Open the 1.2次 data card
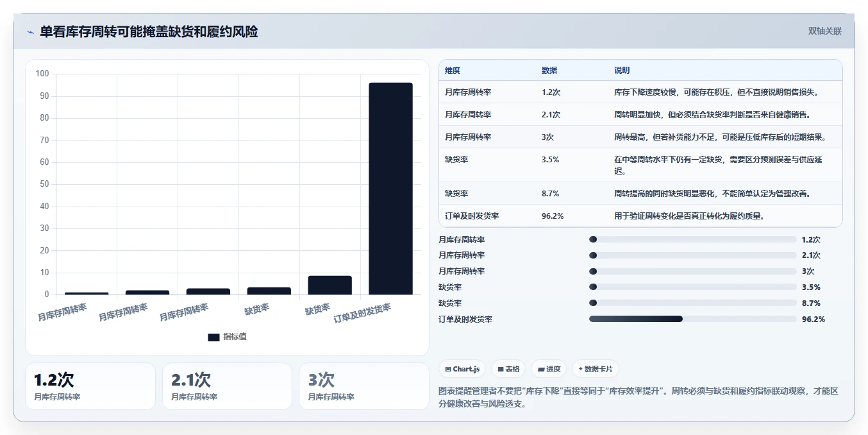The image size is (868, 435). [90, 386]
